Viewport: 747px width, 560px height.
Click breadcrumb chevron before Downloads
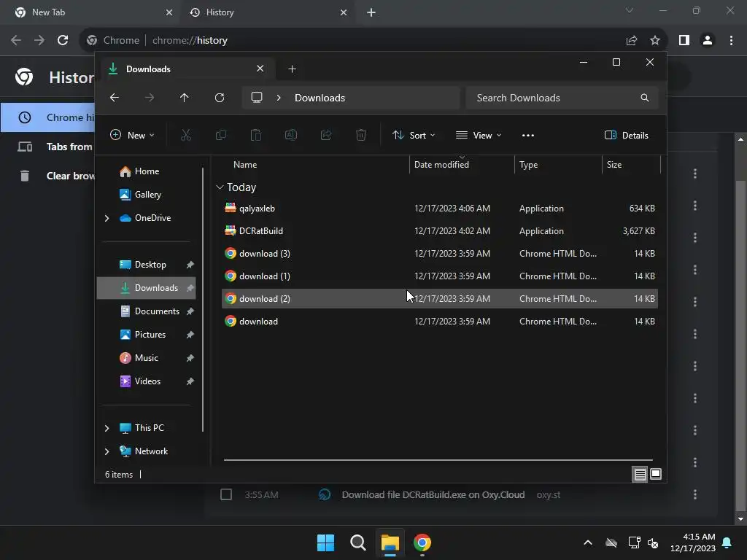coord(279,98)
